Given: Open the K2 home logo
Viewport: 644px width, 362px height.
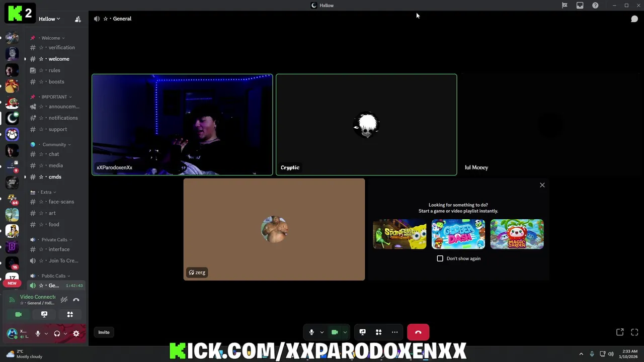Looking at the screenshot, I should (x=20, y=14).
